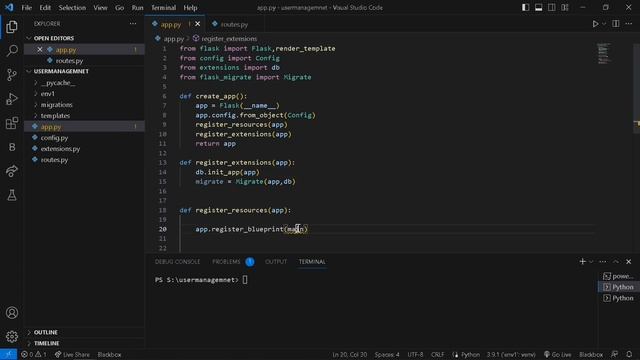Image resolution: width=640 pixels, height=360 pixels.
Task: Toggle Primary Side Bar layout
Action: click(x=526, y=7)
